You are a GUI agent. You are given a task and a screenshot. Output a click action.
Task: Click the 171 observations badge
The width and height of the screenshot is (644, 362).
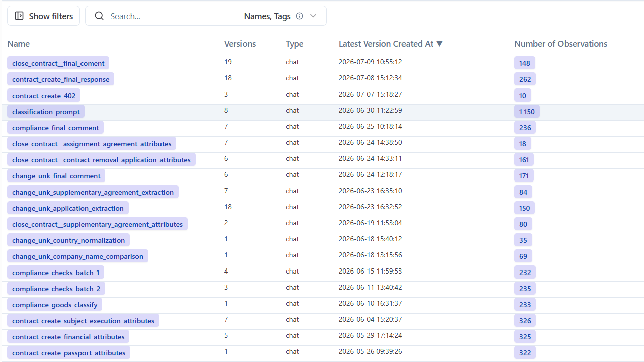coord(524,176)
